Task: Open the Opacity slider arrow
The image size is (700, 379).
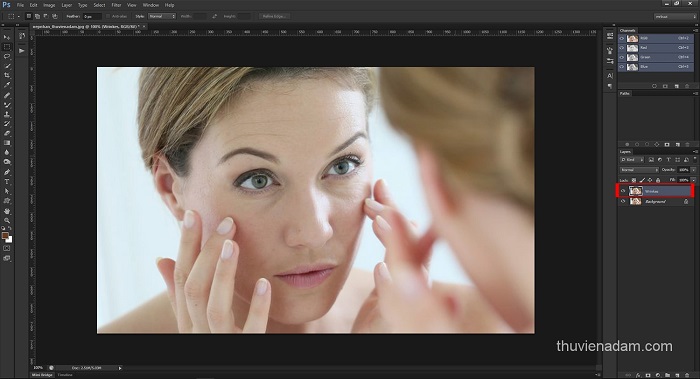Action: click(693, 170)
